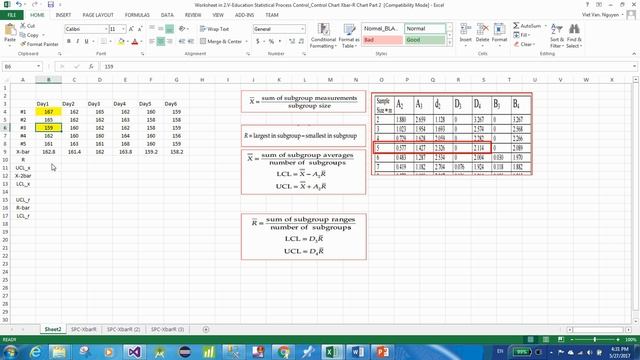
Task: Open the Merge & Center dropdown arrow
Action: (x=247, y=42)
